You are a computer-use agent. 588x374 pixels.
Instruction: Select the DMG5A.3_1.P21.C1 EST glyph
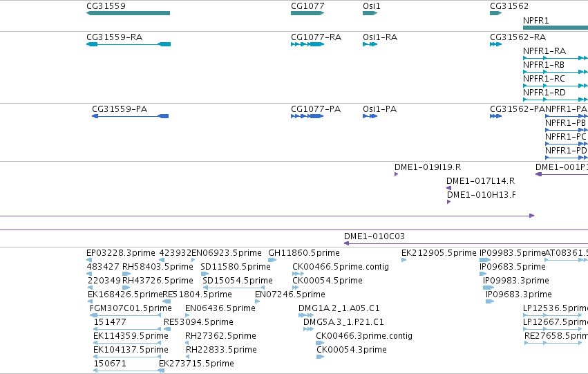tap(308, 329)
